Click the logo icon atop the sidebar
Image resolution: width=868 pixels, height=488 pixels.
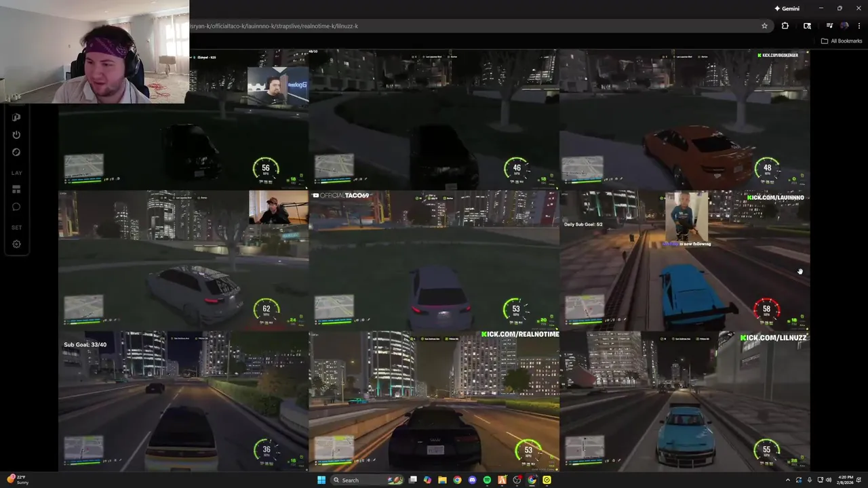[16, 117]
